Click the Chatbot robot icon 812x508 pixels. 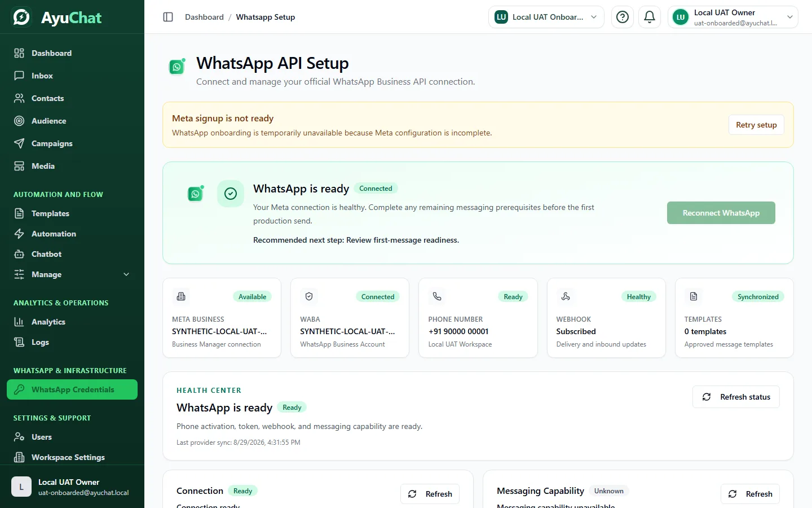(19, 254)
